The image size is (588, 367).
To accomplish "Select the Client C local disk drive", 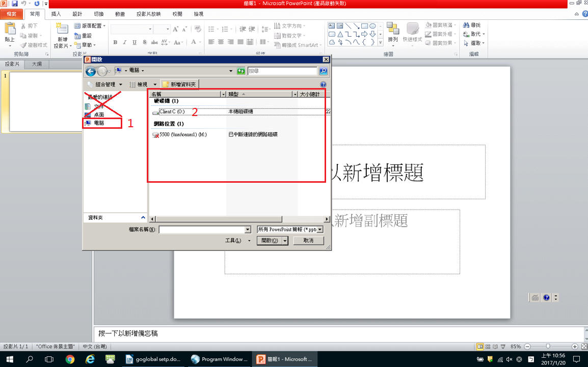I will point(172,111).
